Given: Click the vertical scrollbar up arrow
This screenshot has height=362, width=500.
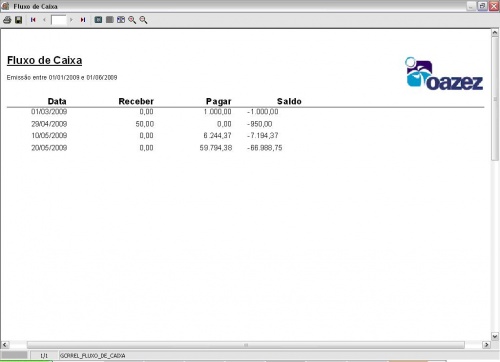Looking at the screenshot, I should pos(495,33).
